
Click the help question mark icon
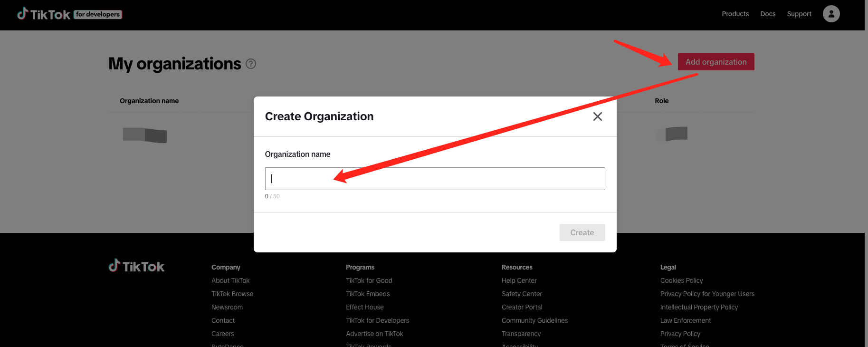tap(251, 64)
